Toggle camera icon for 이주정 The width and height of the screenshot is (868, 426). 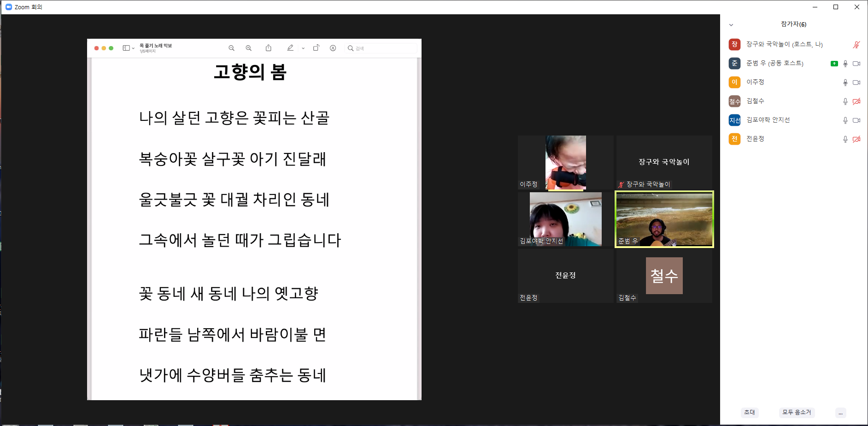pyautogui.click(x=856, y=83)
